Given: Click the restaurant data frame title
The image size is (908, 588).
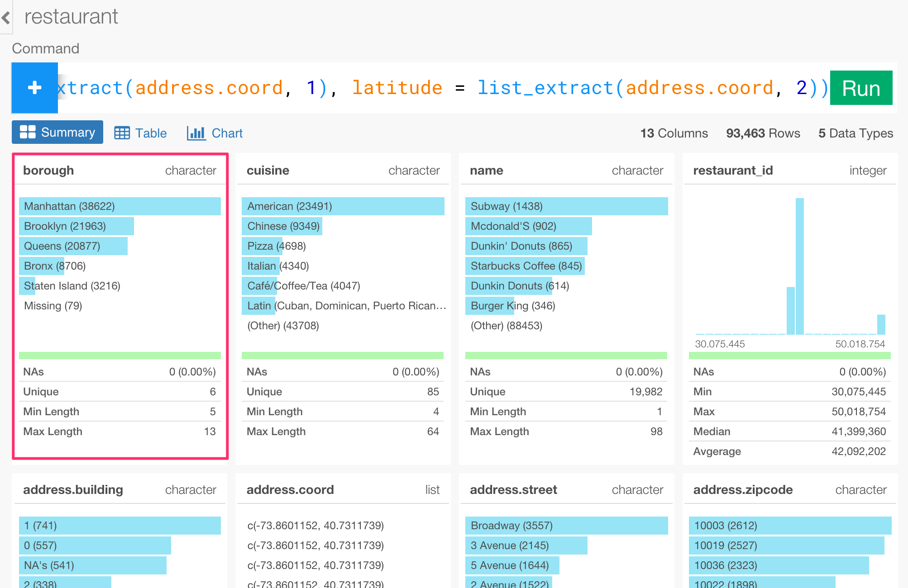Looking at the screenshot, I should pyautogui.click(x=71, y=17).
